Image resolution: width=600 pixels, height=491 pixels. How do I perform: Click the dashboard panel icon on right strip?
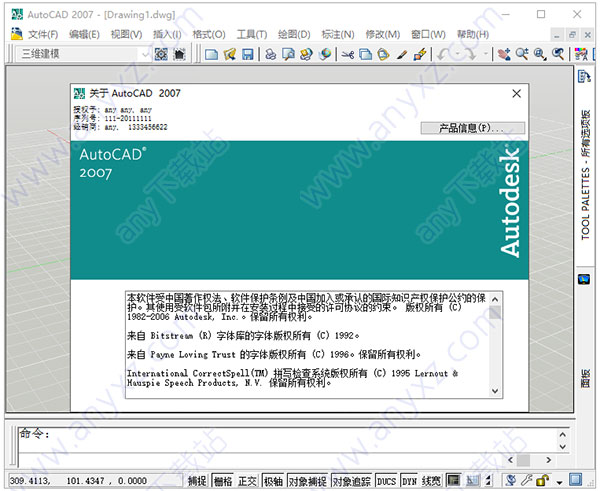(584, 279)
